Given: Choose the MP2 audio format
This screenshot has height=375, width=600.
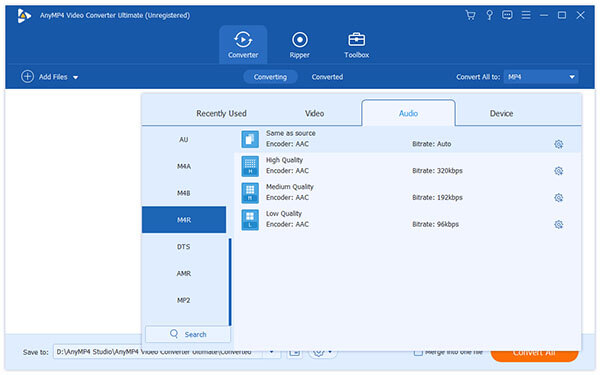Looking at the screenshot, I should pos(184,300).
